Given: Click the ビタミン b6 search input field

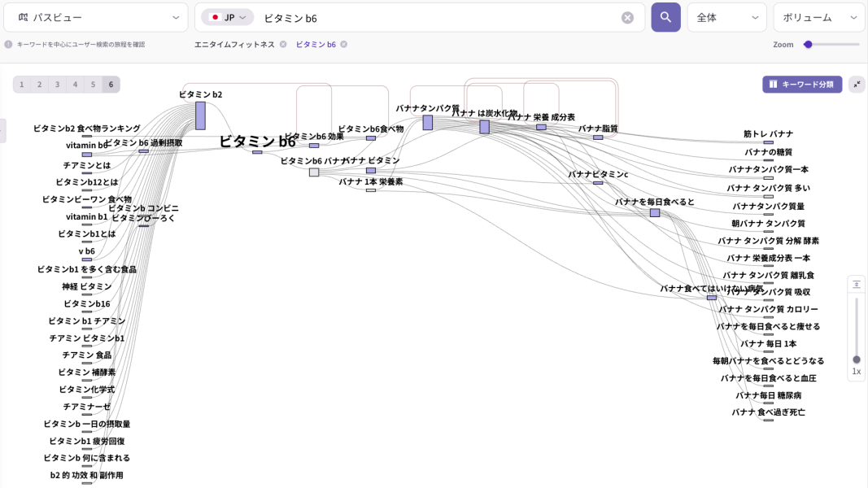Looking at the screenshot, I should 439,18.
